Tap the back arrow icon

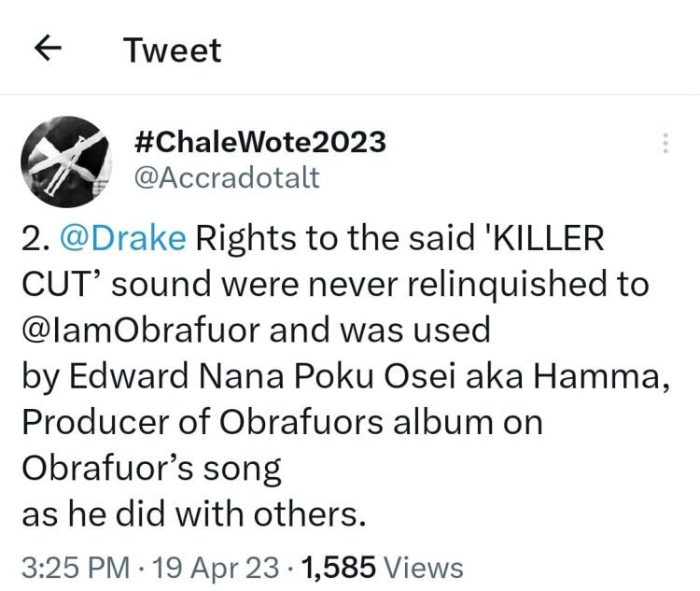48,49
